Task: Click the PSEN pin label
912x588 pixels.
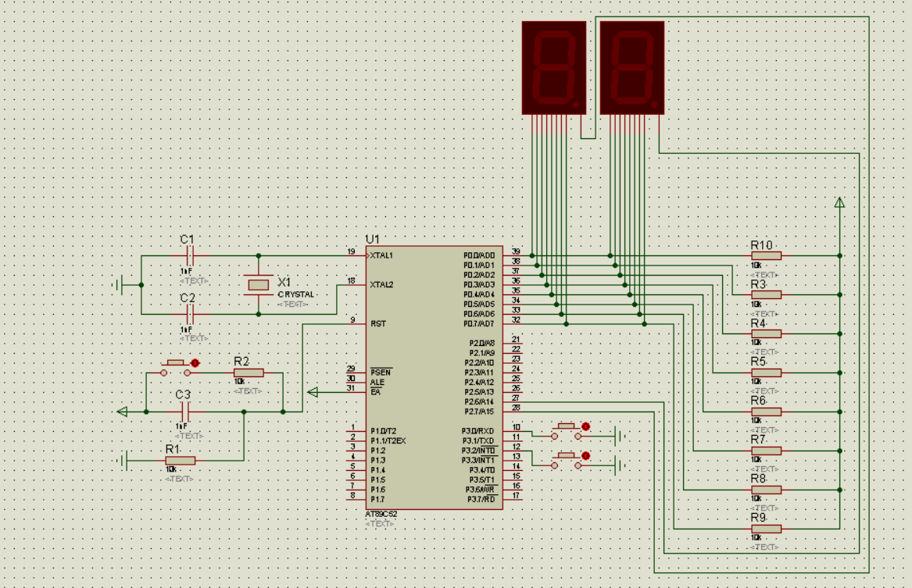Action: click(381, 372)
